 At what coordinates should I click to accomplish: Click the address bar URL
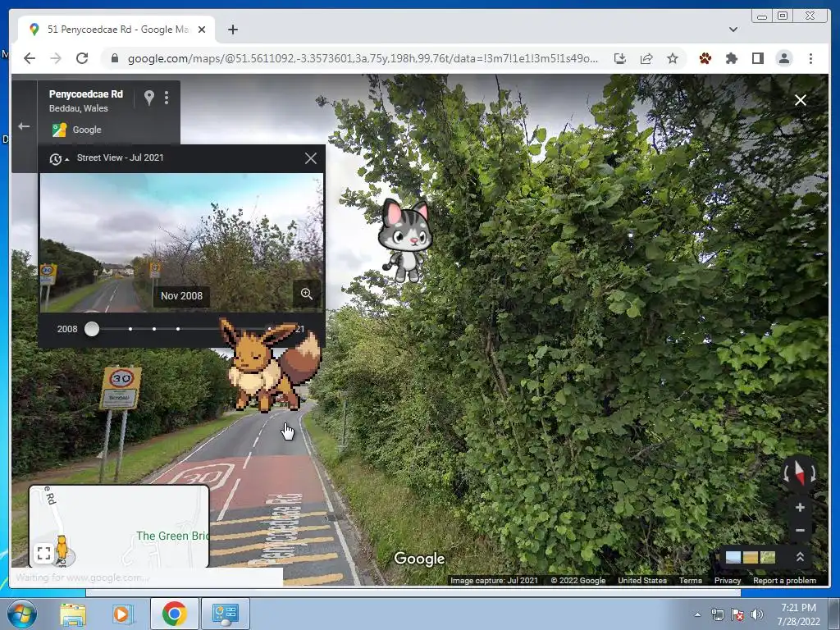pyautogui.click(x=363, y=58)
